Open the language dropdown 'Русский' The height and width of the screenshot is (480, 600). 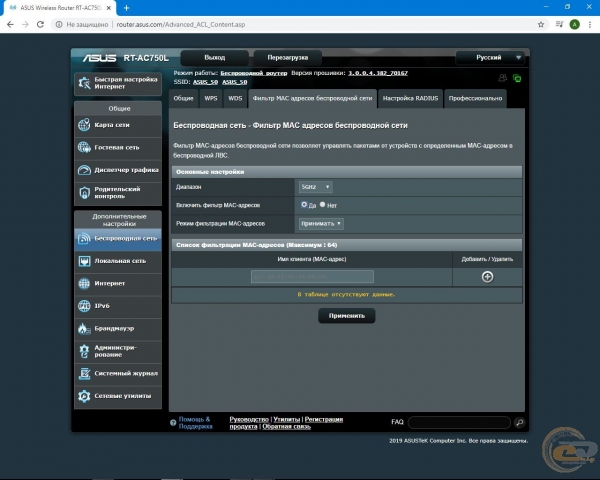(x=489, y=58)
